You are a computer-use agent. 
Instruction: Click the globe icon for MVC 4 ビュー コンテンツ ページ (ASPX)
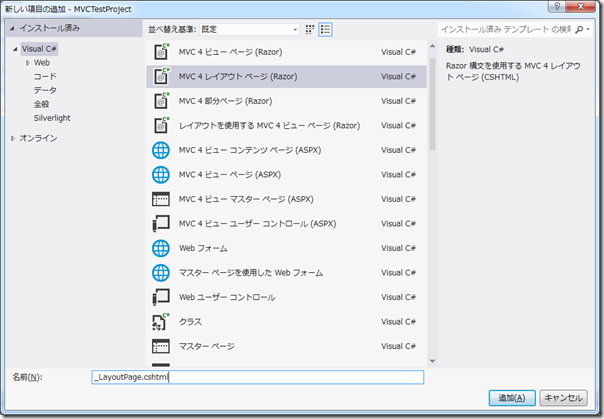coord(161,150)
